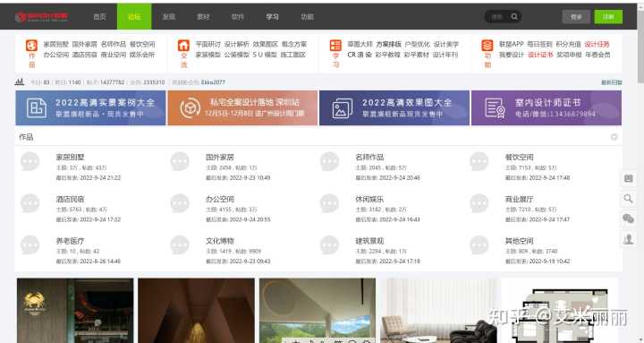Select the green 论坛 tab
Screen dimensions: 644x343
(134, 17)
